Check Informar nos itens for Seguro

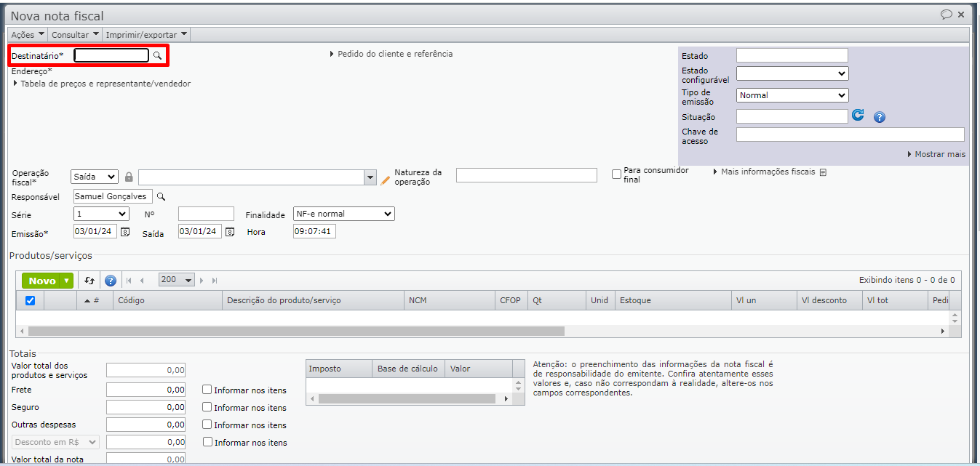(x=207, y=407)
